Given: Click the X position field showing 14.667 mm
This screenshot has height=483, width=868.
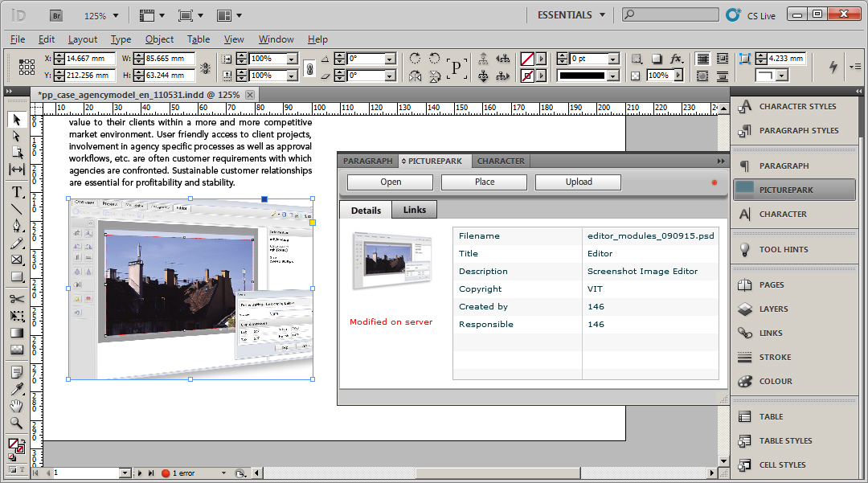Looking at the screenshot, I should click(x=90, y=59).
